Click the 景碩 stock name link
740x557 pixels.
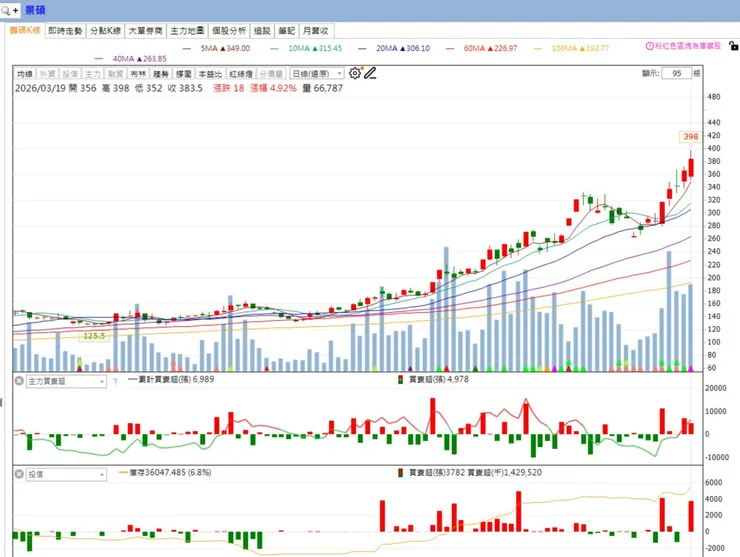point(35,10)
